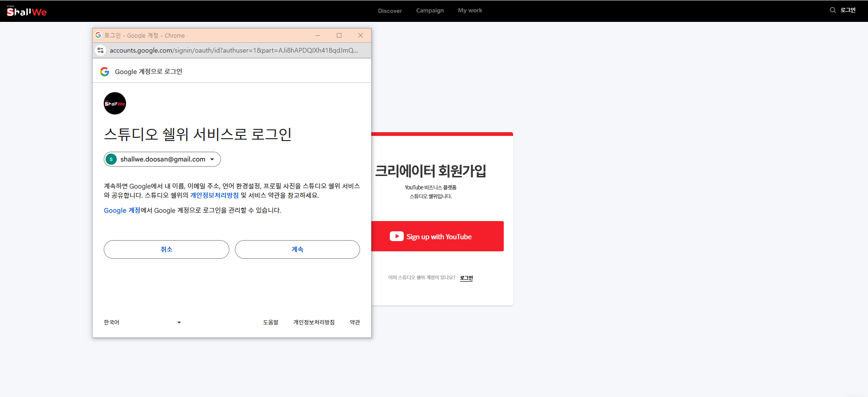Continue sign-in with the 계속 button
Screen dimensions: 868x397
click(297, 249)
